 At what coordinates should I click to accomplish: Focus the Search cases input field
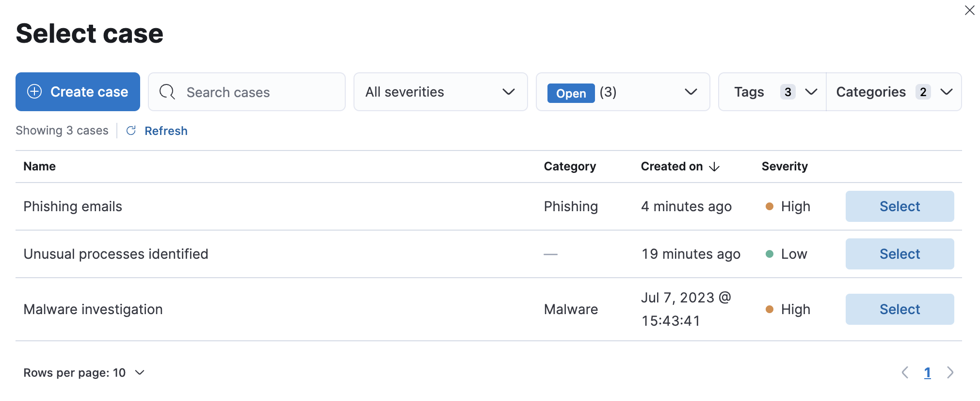point(247,92)
